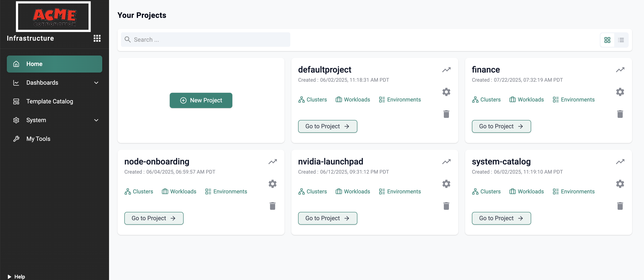Open Environments for system-catalog

(x=574, y=191)
